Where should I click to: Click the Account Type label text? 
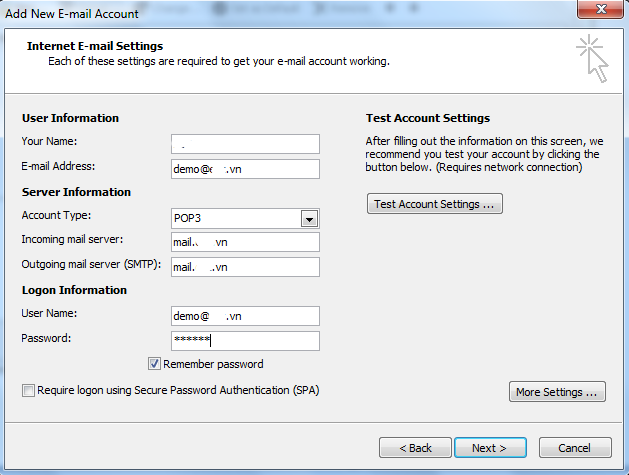point(56,216)
